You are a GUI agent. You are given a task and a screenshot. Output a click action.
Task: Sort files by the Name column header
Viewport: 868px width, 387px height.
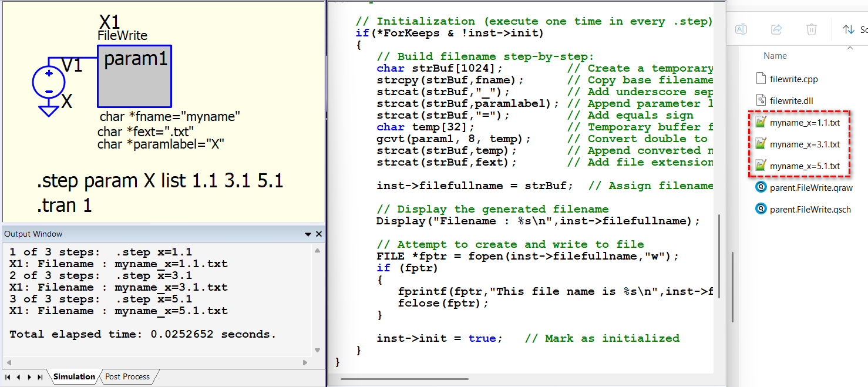[x=775, y=55]
